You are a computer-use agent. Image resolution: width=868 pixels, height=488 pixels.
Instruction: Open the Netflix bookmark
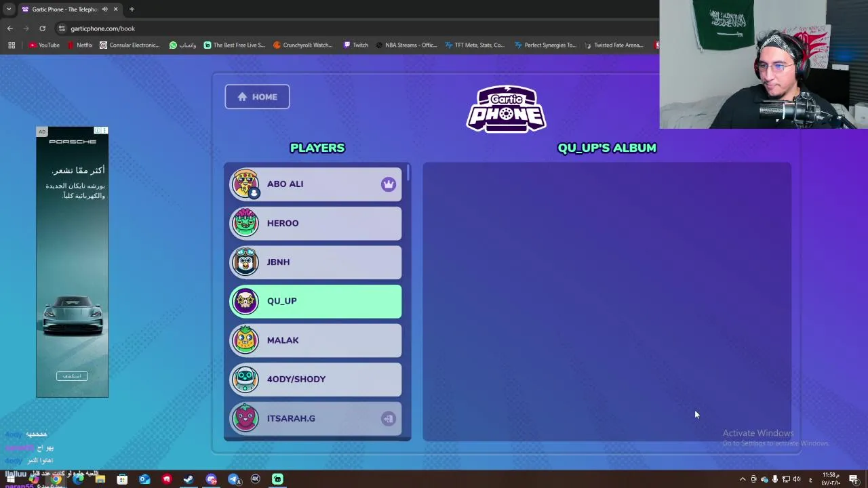point(80,45)
